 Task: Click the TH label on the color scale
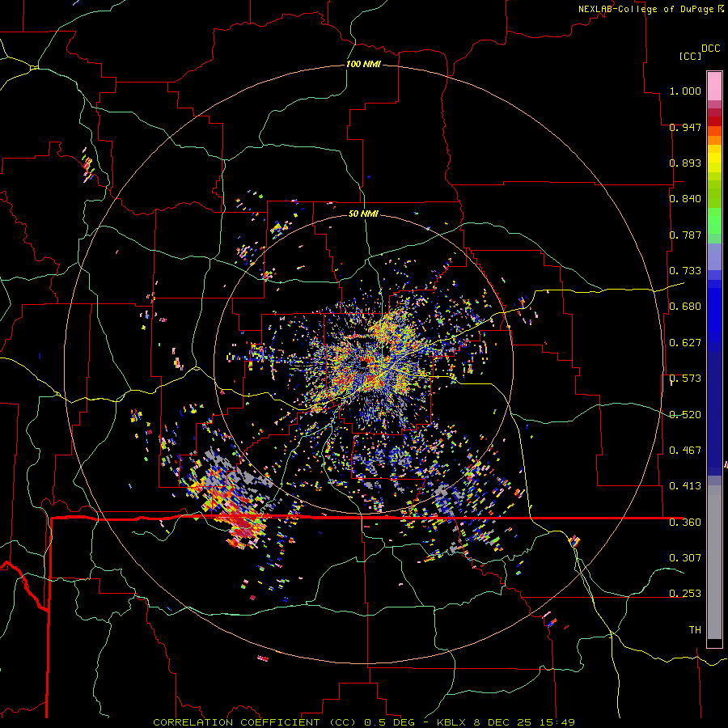tap(695, 630)
